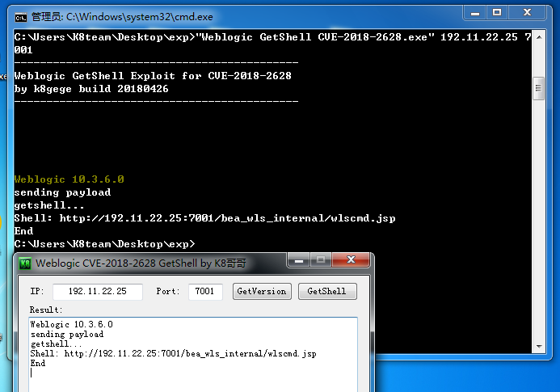Click the cmd.exe title bar icon
Viewport: 560px width, 392px height.
tap(21, 17)
